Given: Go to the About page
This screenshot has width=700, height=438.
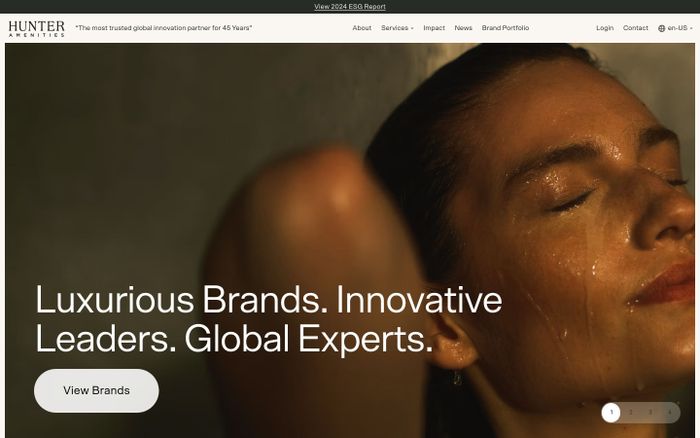Looking at the screenshot, I should pyautogui.click(x=362, y=28).
